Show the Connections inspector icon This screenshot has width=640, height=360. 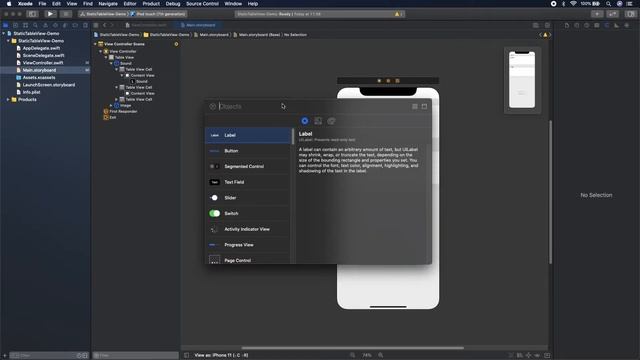click(x=627, y=25)
